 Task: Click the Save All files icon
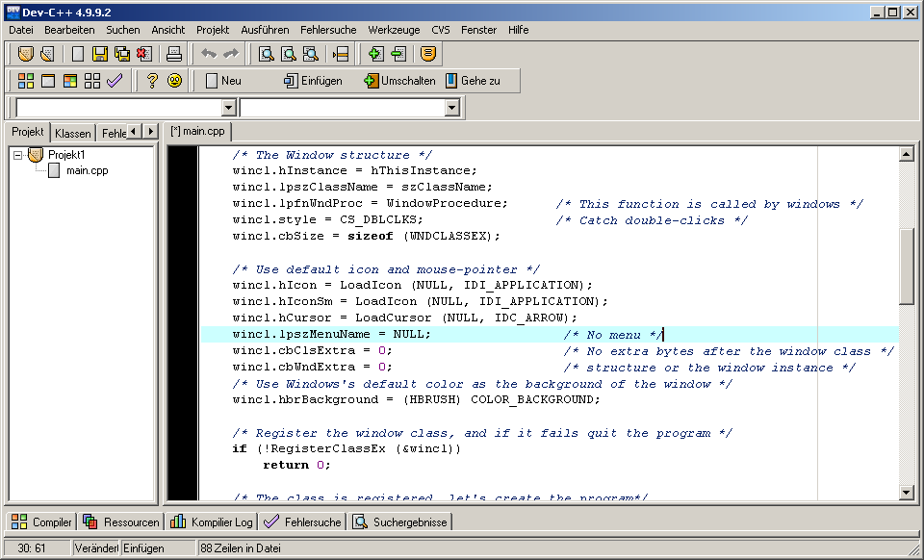121,54
